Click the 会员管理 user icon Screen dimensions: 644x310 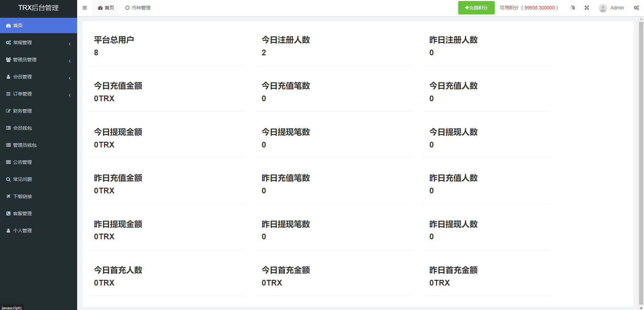[x=8, y=77]
